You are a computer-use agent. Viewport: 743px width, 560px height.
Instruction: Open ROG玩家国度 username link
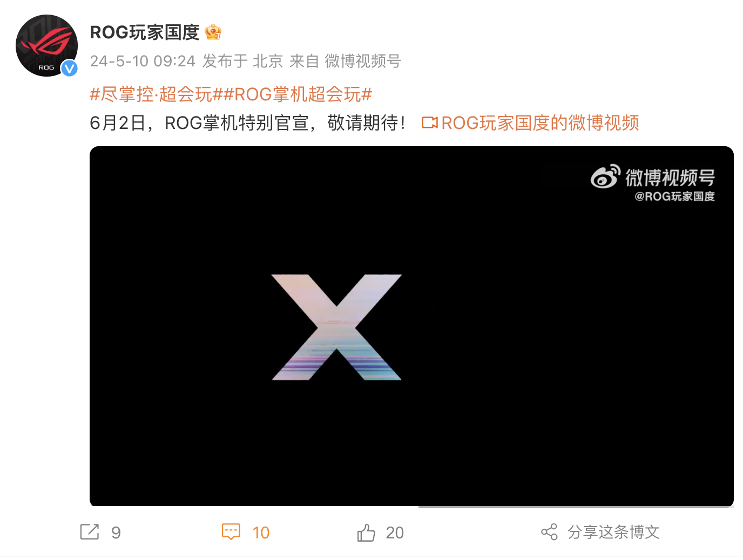pyautogui.click(x=145, y=32)
